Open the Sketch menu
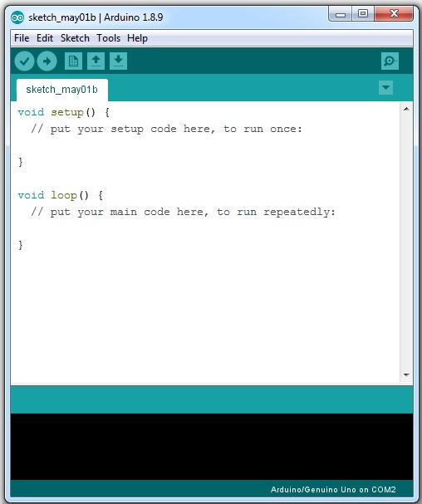Image resolution: width=422 pixels, height=504 pixels. click(x=75, y=38)
